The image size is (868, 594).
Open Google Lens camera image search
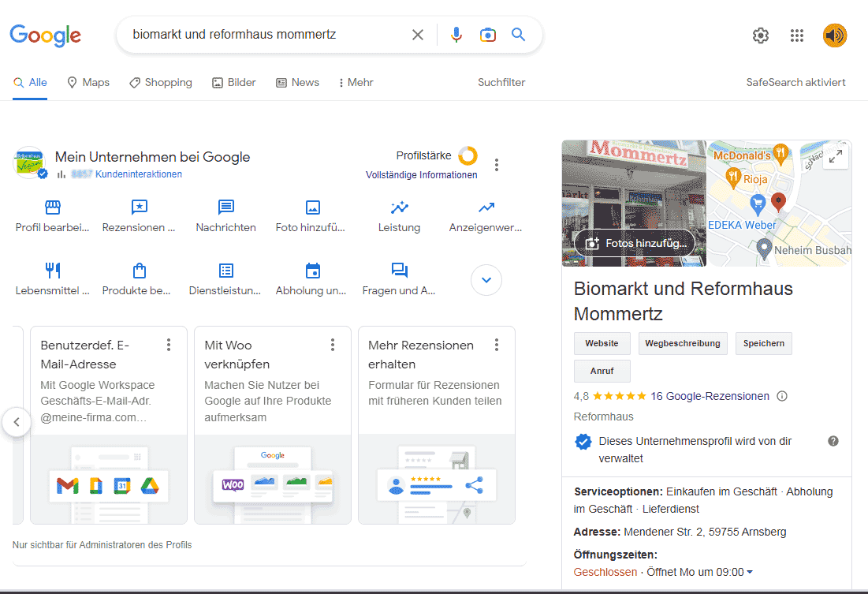pyautogui.click(x=488, y=35)
